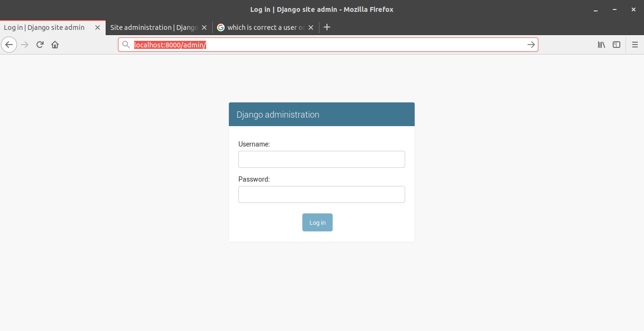
Task: Go back to the previous page
Action: (9, 45)
